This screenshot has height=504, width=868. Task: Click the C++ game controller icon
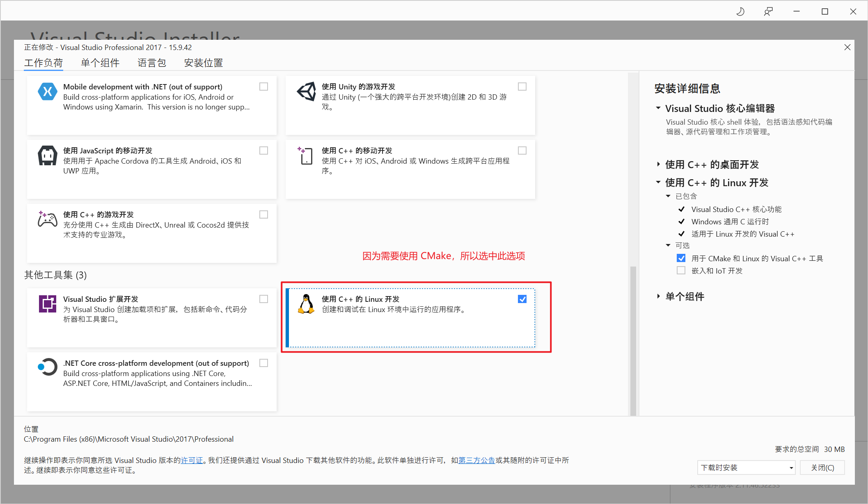(x=47, y=219)
